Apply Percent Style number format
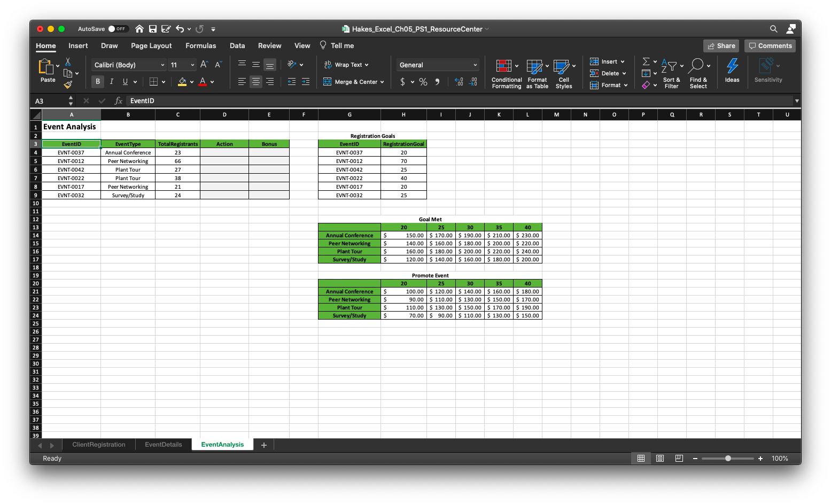Screen dimensions: 831x504 click(x=423, y=82)
